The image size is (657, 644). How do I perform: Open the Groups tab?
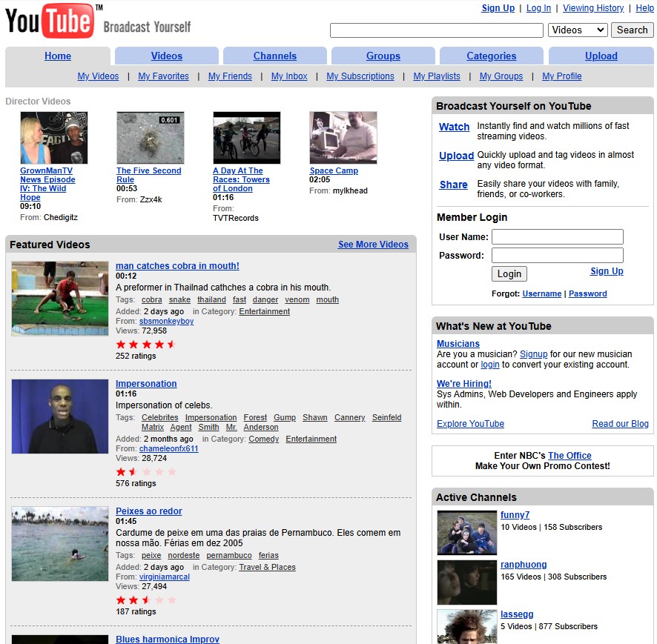pyautogui.click(x=383, y=56)
